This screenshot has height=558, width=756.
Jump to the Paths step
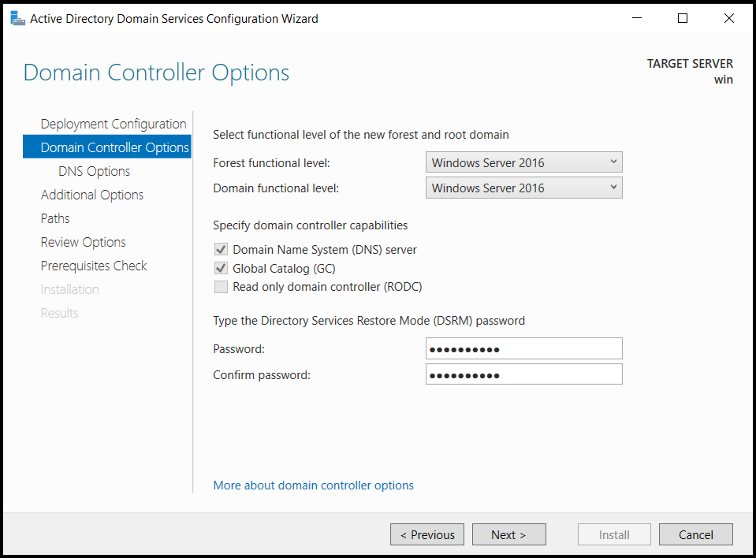[x=55, y=218]
